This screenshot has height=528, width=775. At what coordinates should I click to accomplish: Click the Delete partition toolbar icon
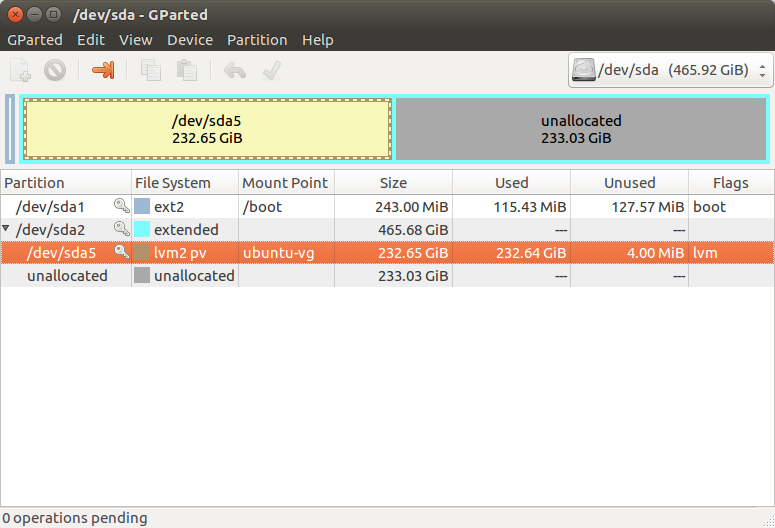tap(55, 70)
